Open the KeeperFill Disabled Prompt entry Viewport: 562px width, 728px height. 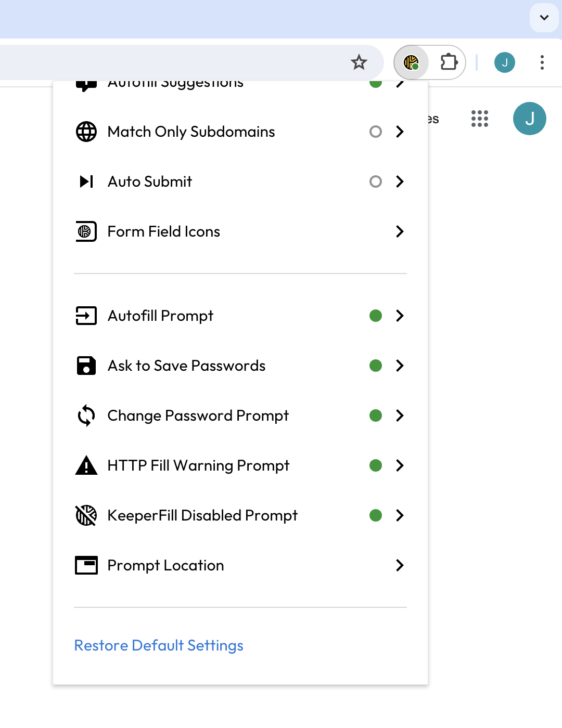coord(202,515)
